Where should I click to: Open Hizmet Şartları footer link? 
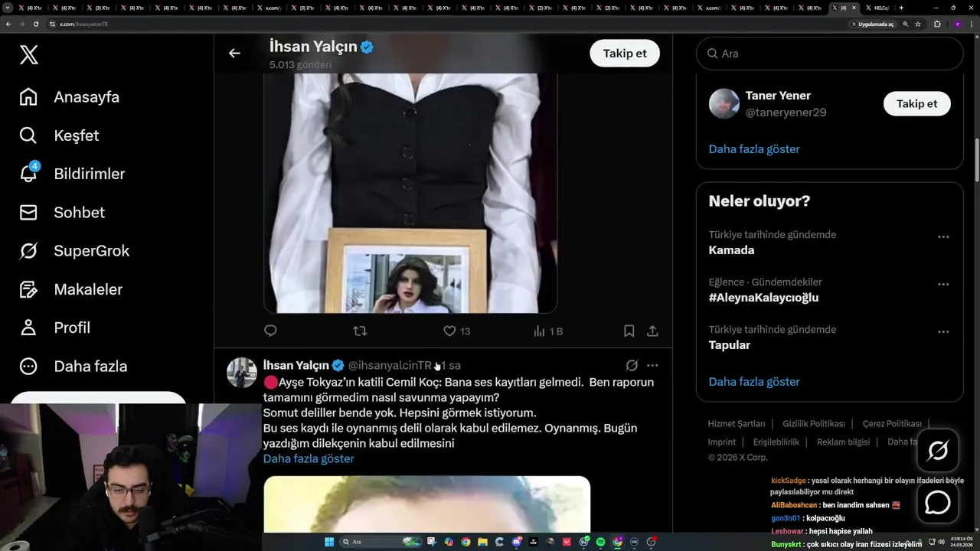737,423
